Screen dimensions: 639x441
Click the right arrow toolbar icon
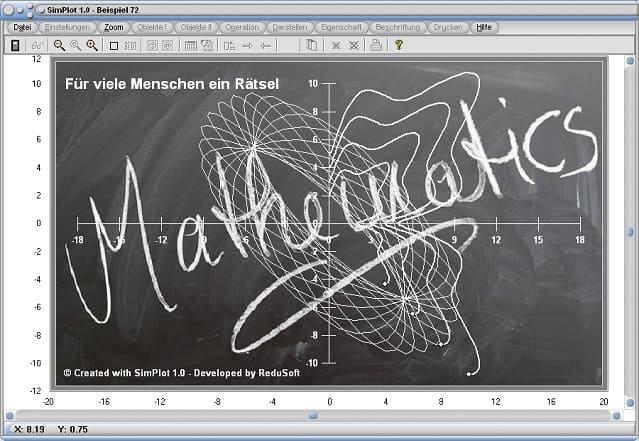pos(247,46)
